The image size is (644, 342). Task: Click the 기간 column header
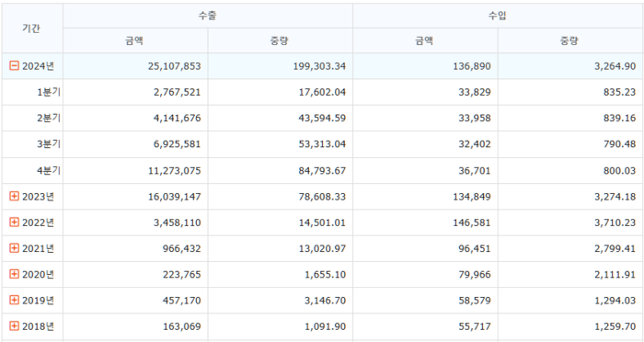point(31,28)
